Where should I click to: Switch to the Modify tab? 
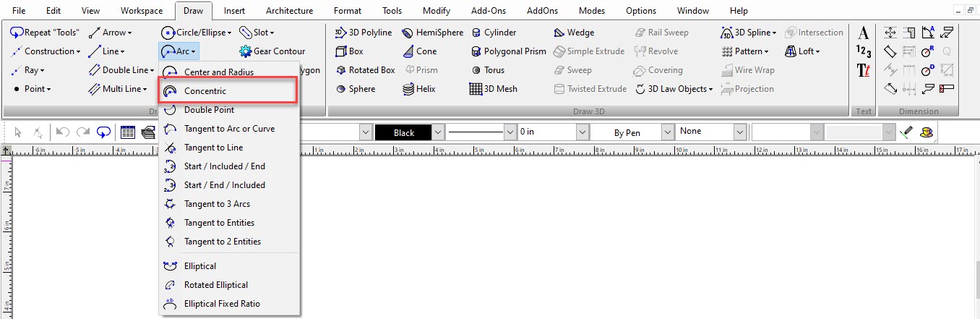(437, 11)
